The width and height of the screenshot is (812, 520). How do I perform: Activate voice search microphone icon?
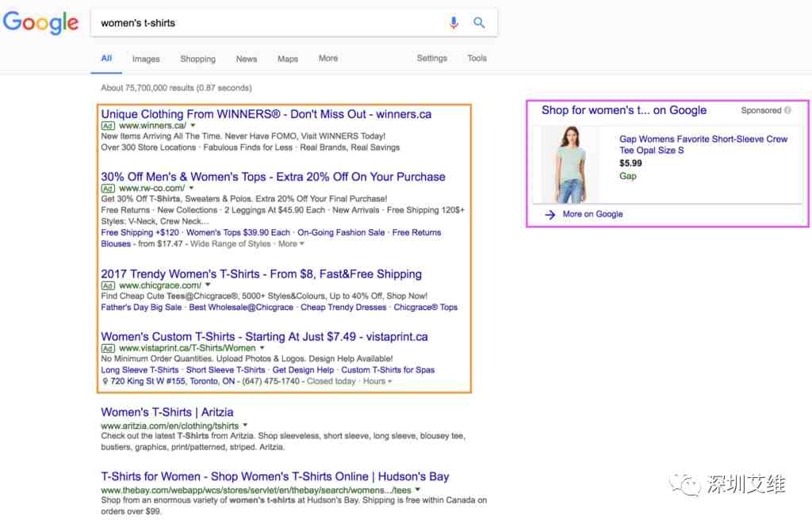point(454,22)
